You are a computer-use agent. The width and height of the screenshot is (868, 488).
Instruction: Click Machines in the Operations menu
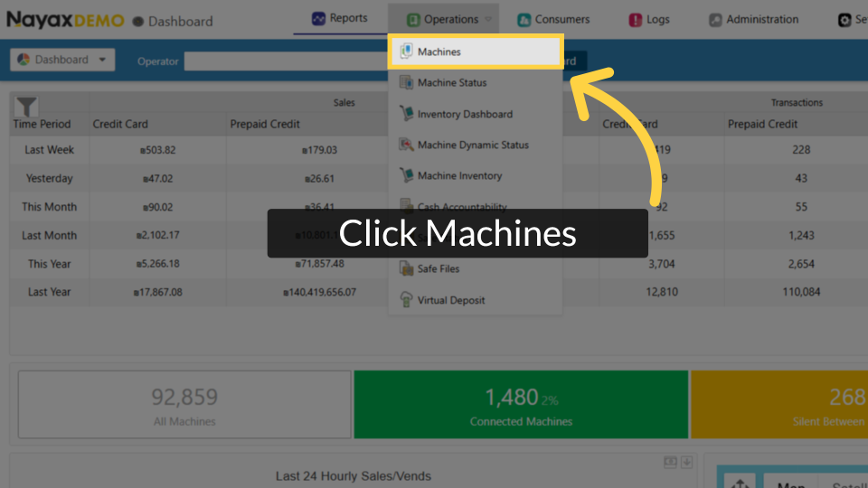point(439,52)
